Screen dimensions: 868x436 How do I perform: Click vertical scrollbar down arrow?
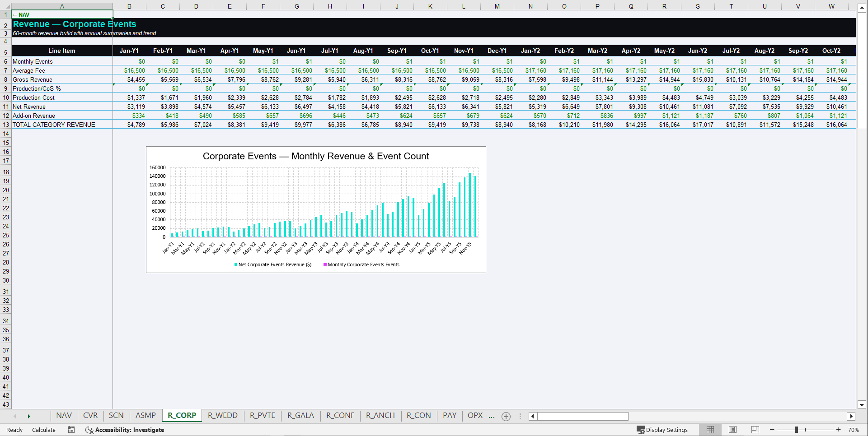click(x=862, y=405)
